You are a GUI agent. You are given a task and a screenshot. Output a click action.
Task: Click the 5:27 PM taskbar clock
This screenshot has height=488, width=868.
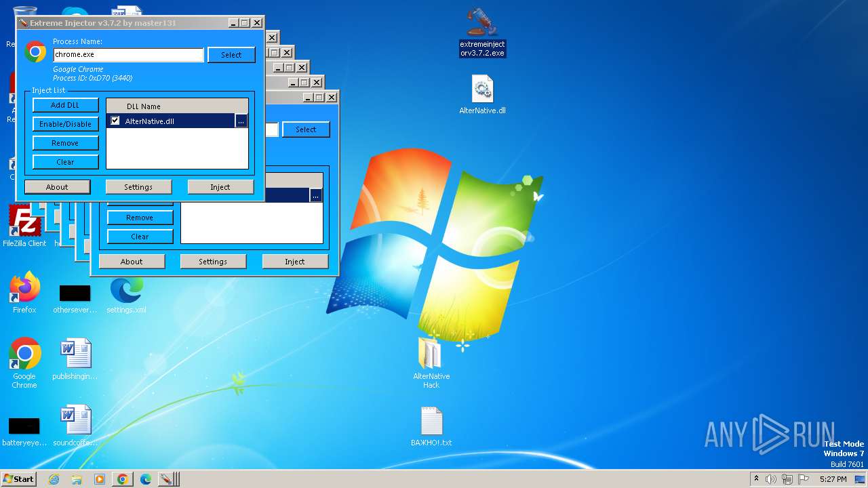tap(833, 479)
